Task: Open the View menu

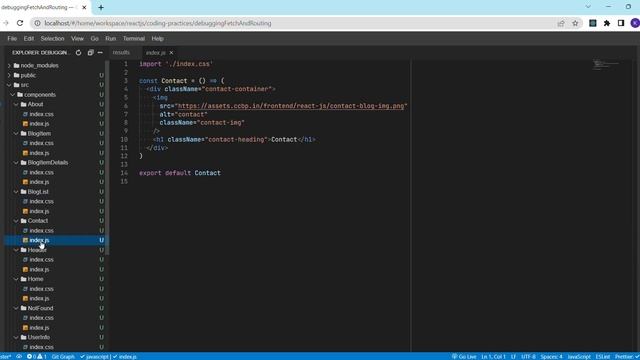Action: [77, 39]
